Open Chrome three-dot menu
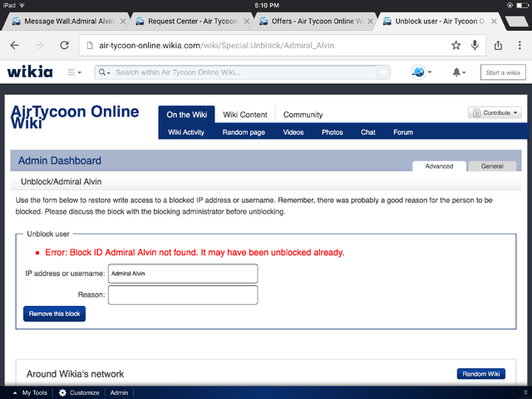The height and width of the screenshot is (399, 532). pos(520,45)
